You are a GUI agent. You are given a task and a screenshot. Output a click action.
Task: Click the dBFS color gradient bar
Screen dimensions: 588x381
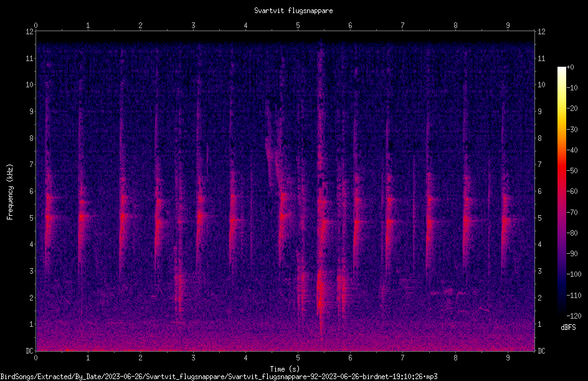(561, 191)
